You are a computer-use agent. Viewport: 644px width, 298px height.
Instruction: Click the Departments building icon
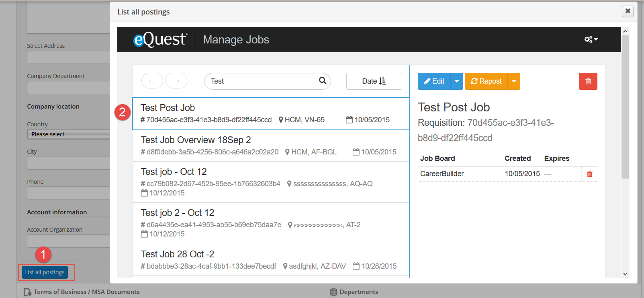click(333, 292)
